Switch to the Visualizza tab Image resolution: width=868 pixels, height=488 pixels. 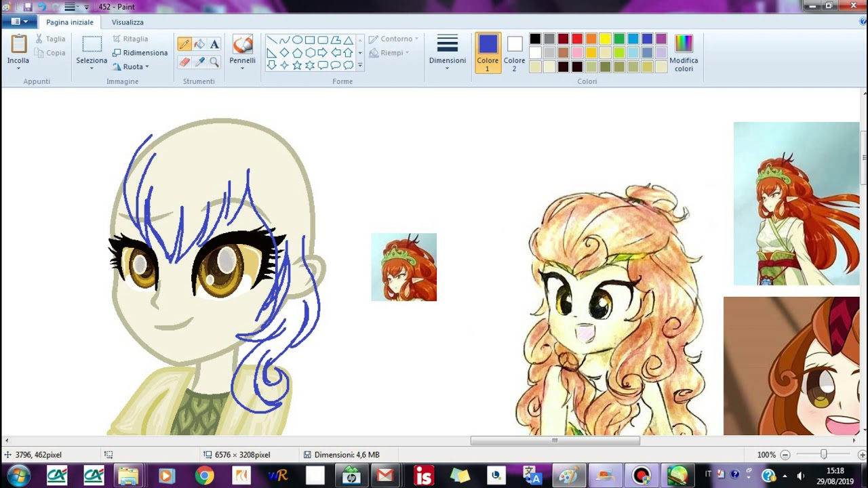(x=127, y=22)
